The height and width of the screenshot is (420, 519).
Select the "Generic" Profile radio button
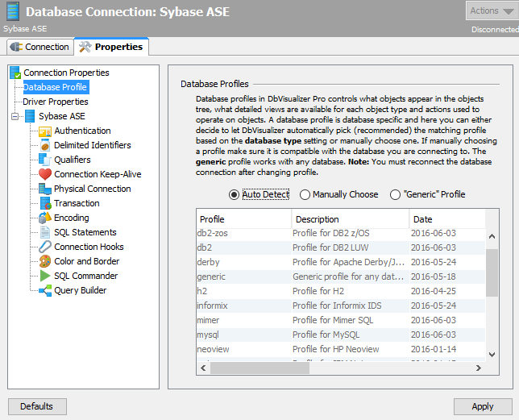click(x=396, y=194)
